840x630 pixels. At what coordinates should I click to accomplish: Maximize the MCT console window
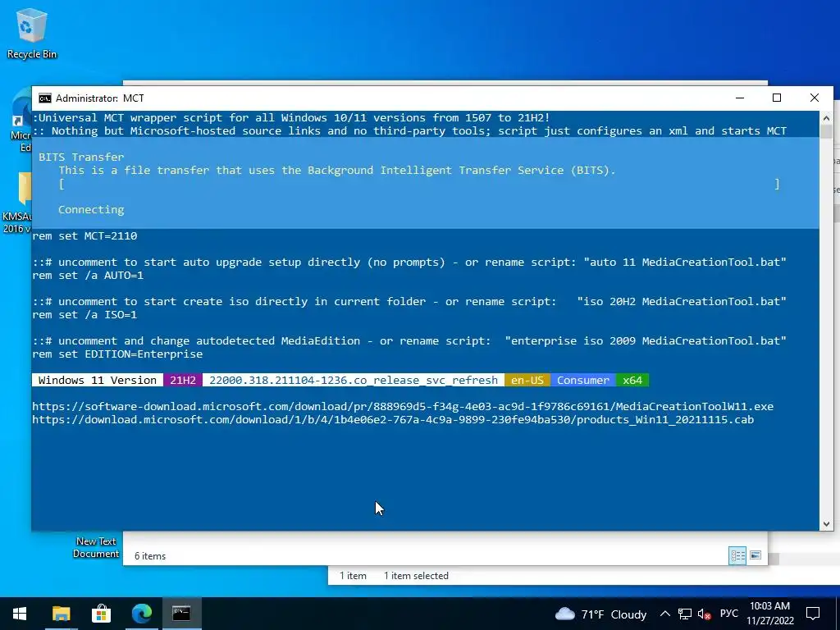coord(777,98)
